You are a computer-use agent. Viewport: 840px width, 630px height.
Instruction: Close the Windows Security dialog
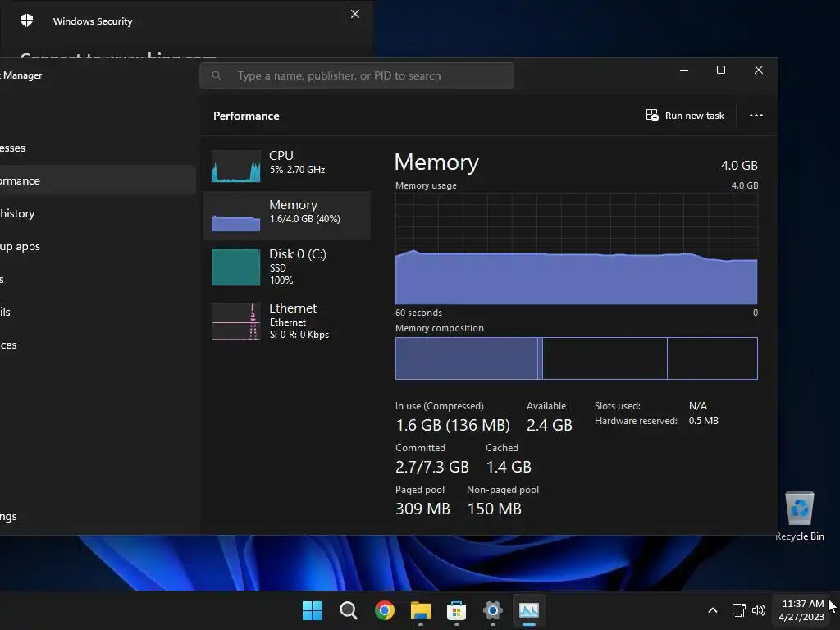(355, 15)
